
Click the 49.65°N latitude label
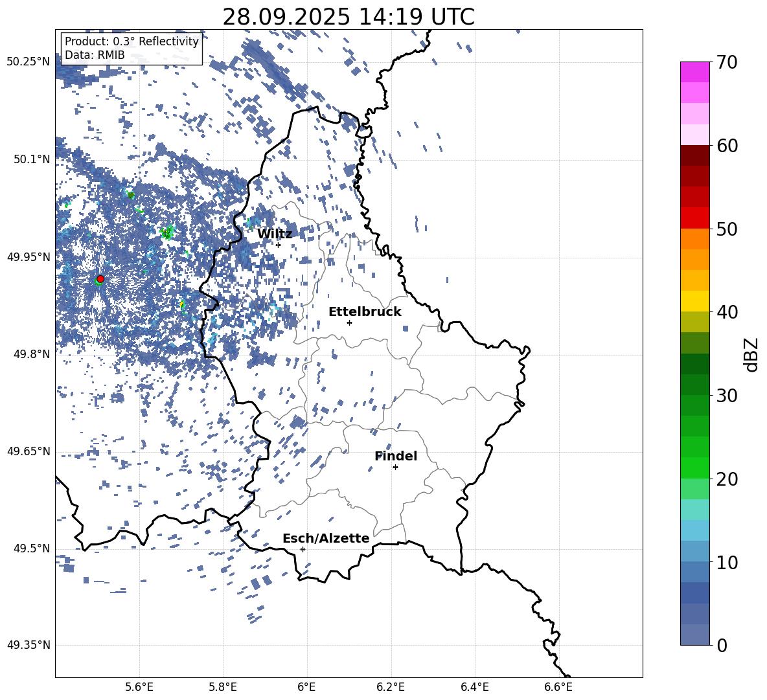point(29,451)
